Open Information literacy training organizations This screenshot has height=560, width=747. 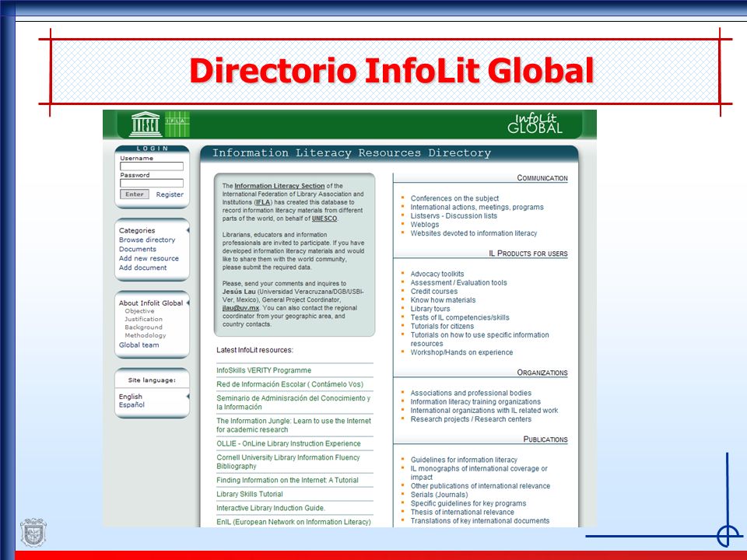click(x=475, y=401)
